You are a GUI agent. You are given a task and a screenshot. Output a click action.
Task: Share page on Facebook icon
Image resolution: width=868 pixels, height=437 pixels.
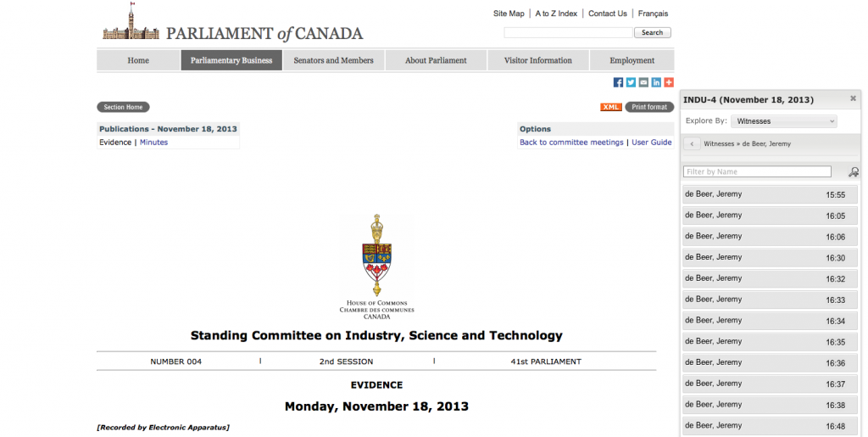click(618, 82)
